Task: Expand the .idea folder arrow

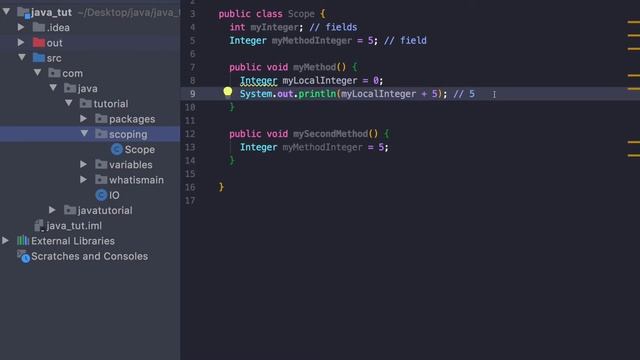Action: tap(21, 27)
